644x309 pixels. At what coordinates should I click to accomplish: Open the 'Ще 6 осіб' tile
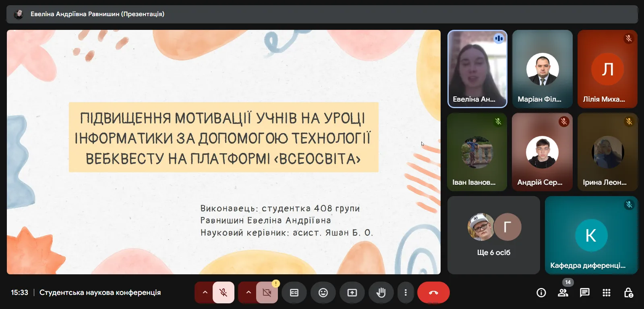coord(494,235)
